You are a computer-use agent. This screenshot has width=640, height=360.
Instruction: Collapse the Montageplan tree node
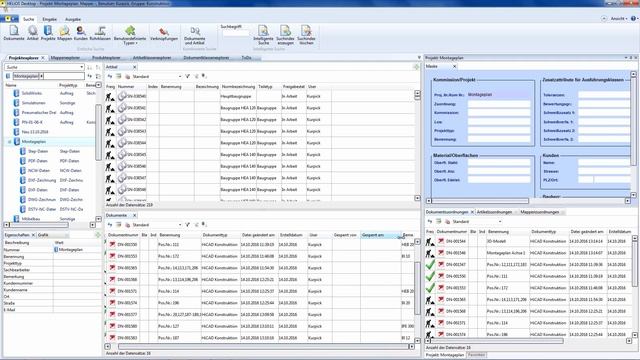pos(9,142)
